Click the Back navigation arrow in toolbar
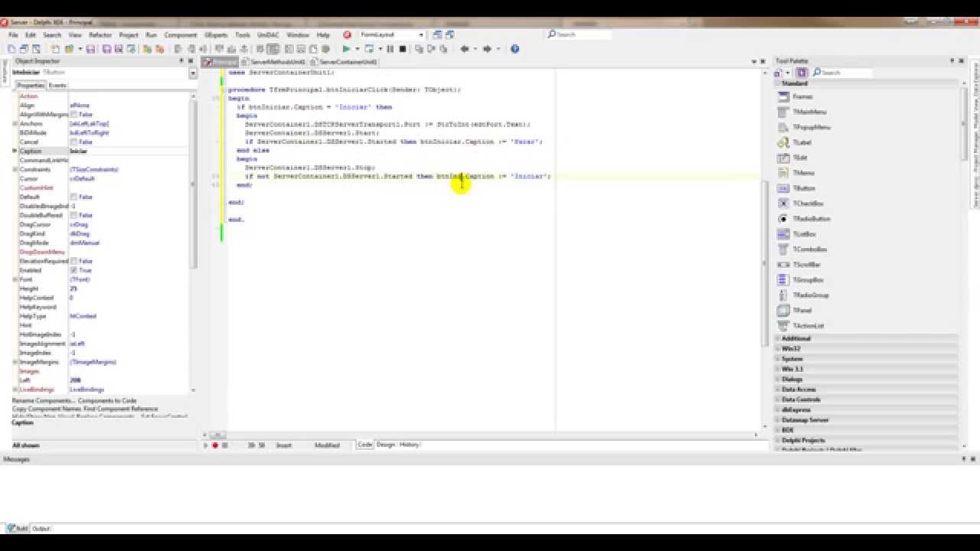The width and height of the screenshot is (980, 551). (464, 49)
